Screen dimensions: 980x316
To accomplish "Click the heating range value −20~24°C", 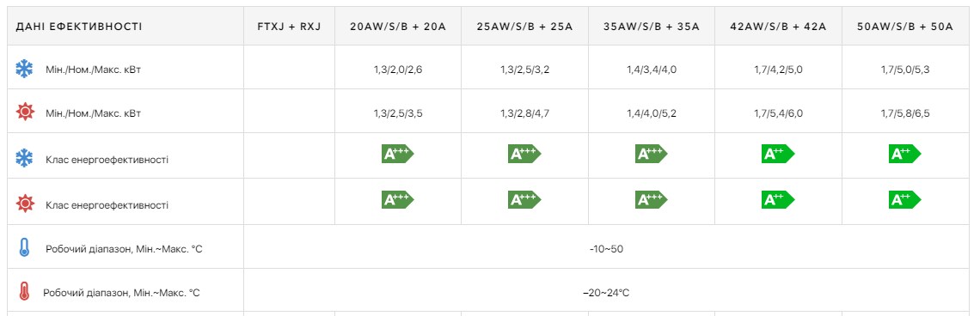I will coord(606,292).
